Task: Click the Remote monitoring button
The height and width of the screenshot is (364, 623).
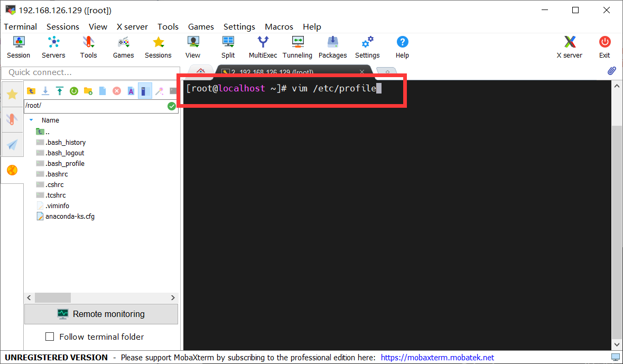Action: pyautogui.click(x=101, y=314)
